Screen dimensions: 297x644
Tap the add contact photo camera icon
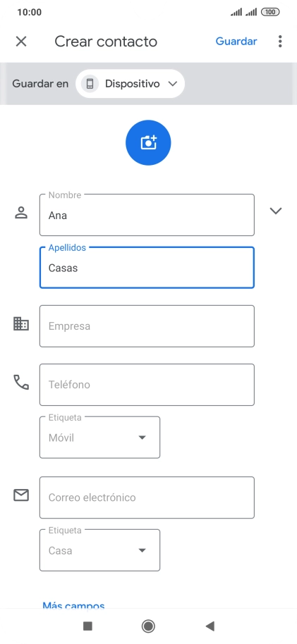pyautogui.click(x=148, y=142)
